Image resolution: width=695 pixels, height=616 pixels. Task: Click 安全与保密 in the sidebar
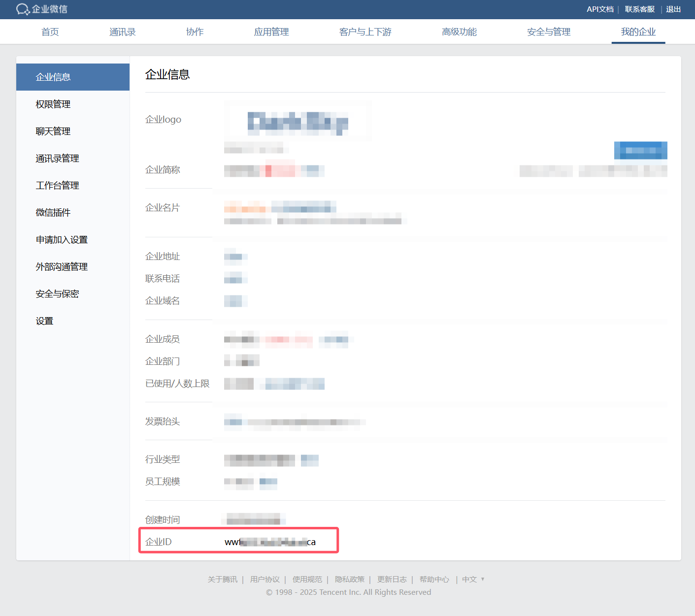[x=57, y=294]
